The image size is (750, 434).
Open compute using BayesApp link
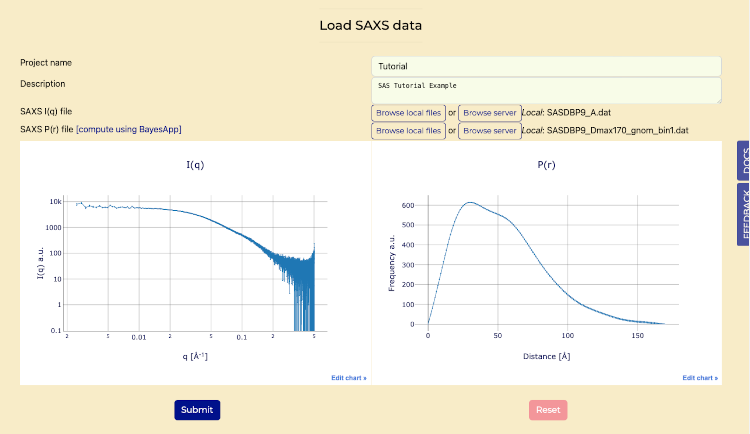129,129
